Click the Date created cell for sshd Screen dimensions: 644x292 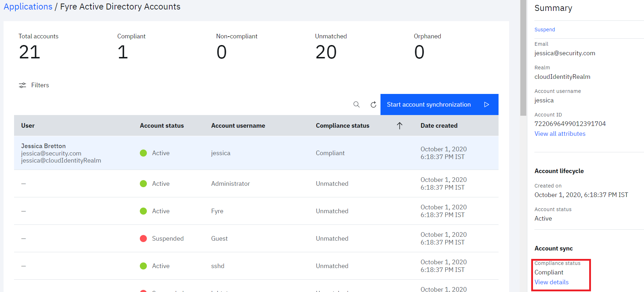pyautogui.click(x=443, y=266)
